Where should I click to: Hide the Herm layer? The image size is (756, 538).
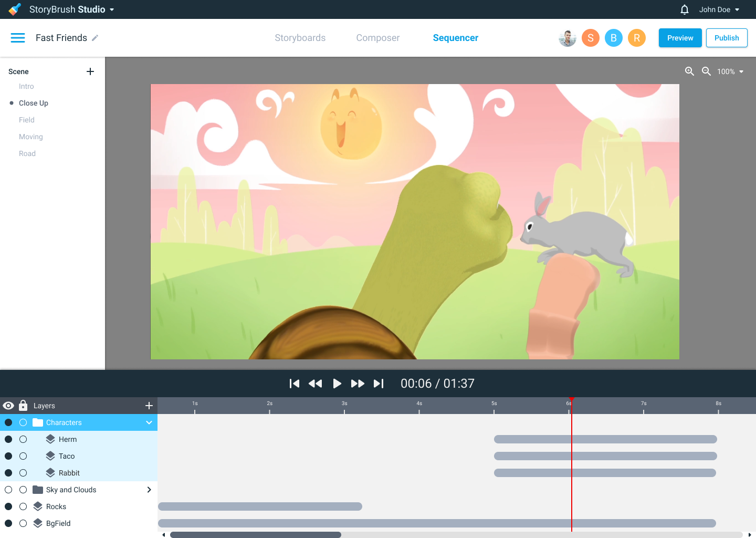8,439
